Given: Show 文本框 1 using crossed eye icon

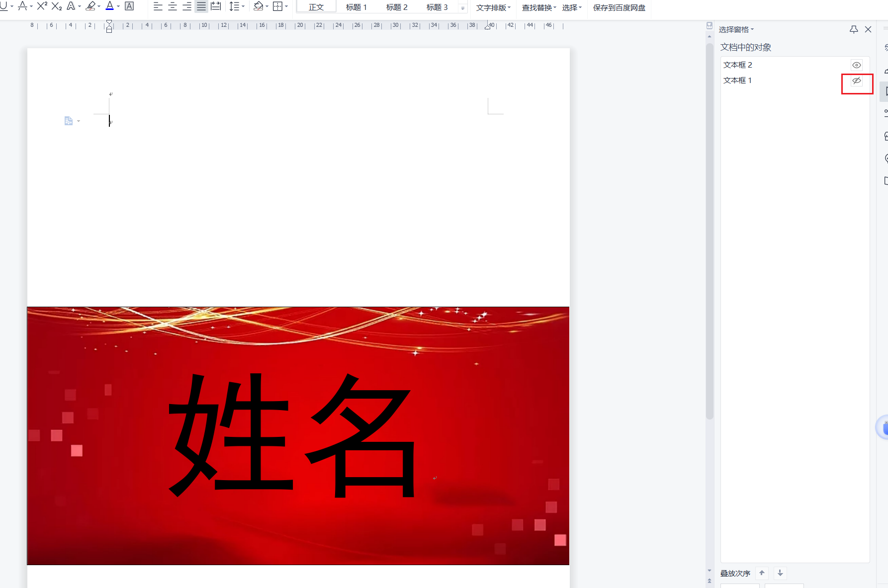Looking at the screenshot, I should tap(856, 81).
